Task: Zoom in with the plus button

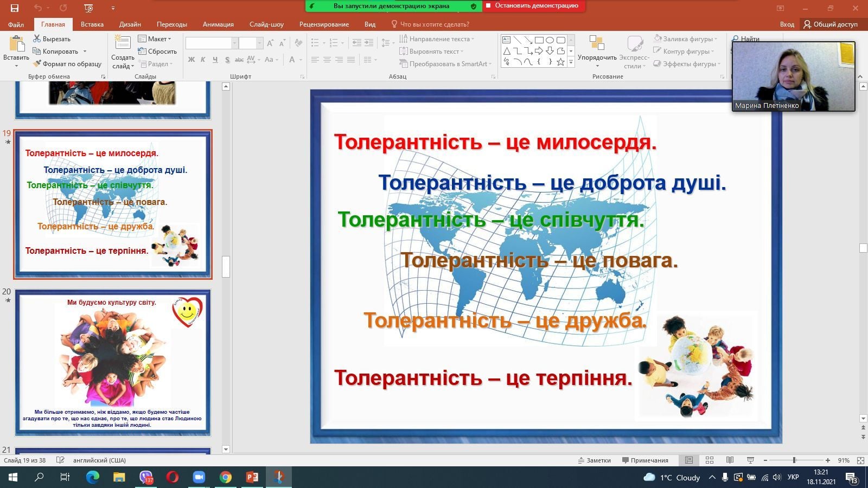Action: pyautogui.click(x=827, y=460)
